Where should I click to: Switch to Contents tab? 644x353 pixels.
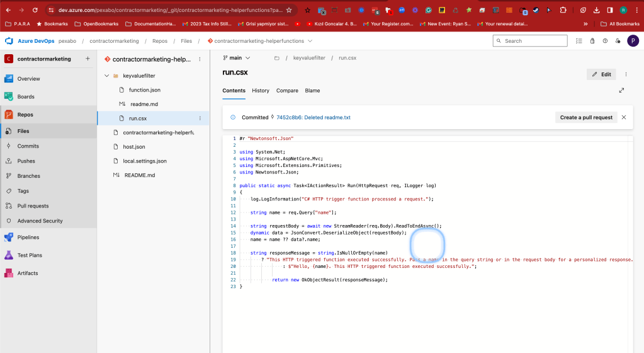click(x=234, y=91)
